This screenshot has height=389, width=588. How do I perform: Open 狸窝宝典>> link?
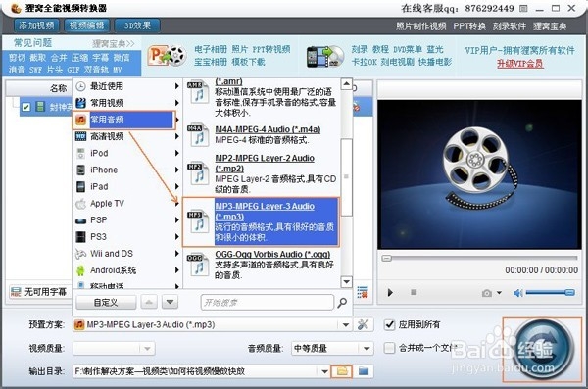tap(114, 43)
